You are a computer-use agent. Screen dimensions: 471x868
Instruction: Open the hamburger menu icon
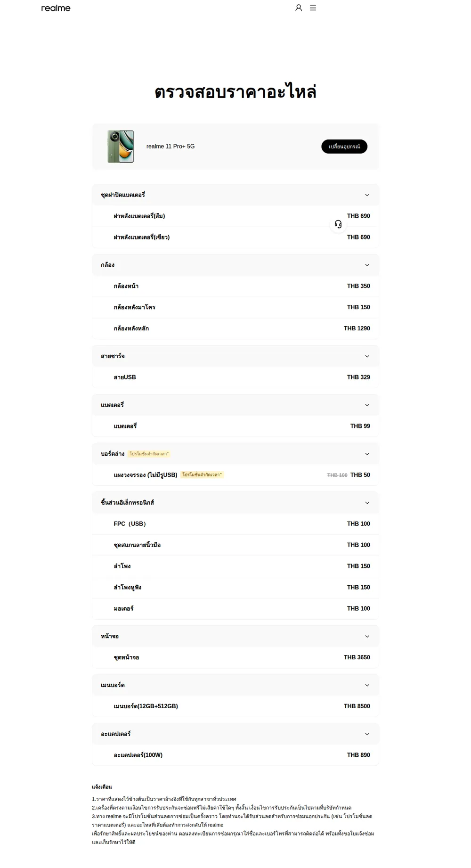point(313,8)
